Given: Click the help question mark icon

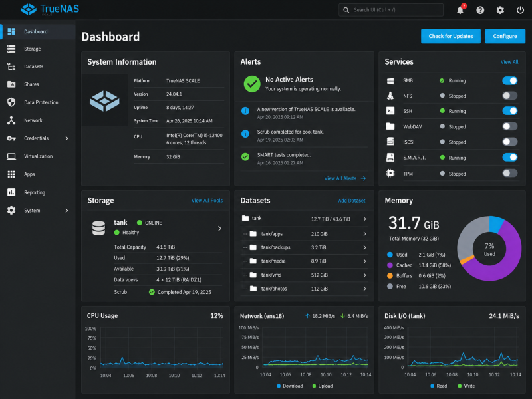Looking at the screenshot, I should pos(480,10).
